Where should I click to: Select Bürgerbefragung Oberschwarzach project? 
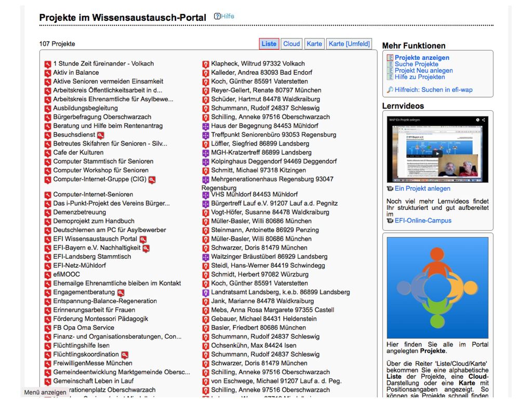coord(102,117)
